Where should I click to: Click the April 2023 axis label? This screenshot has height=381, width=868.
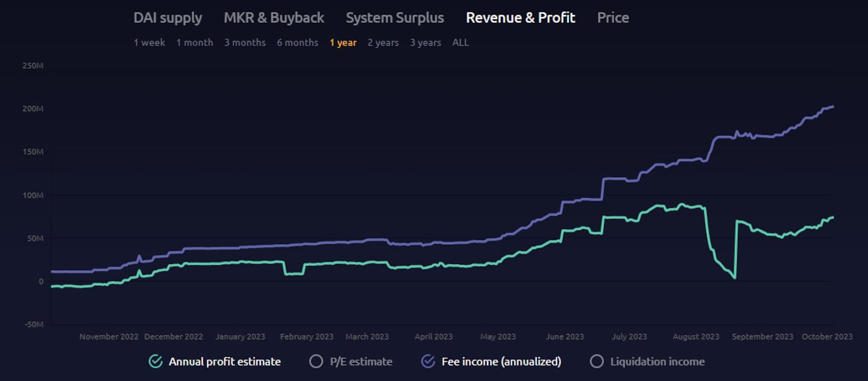(434, 336)
